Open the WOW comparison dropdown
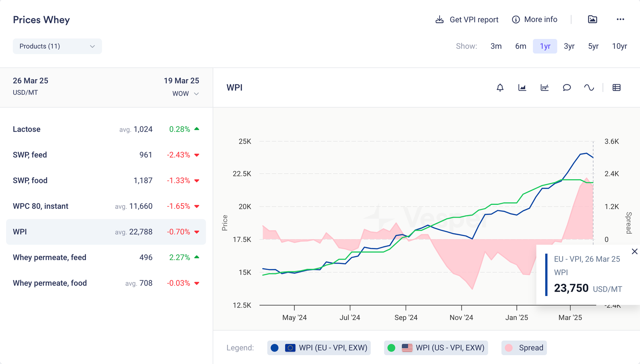This screenshot has height=364, width=640. (x=185, y=94)
